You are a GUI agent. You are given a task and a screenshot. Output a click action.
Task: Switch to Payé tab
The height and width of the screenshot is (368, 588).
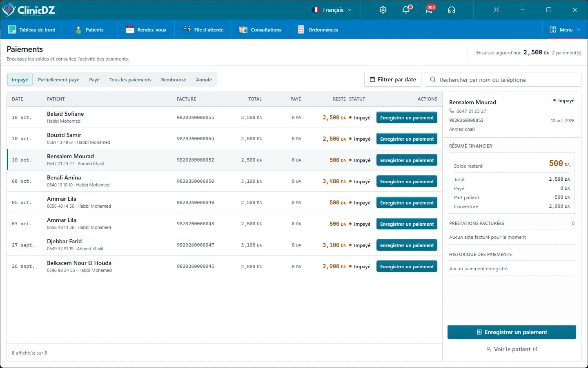94,80
